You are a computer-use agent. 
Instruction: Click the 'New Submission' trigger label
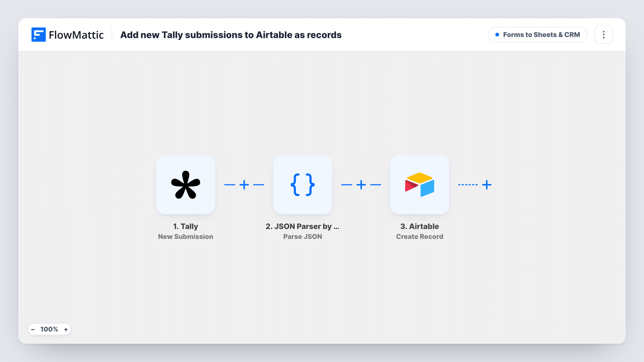click(186, 237)
